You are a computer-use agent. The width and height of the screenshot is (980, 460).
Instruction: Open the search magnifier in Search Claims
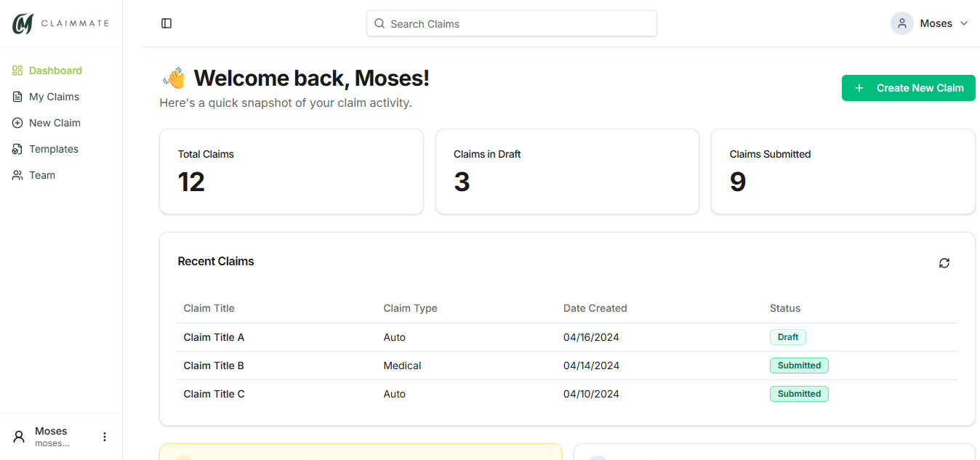click(379, 23)
